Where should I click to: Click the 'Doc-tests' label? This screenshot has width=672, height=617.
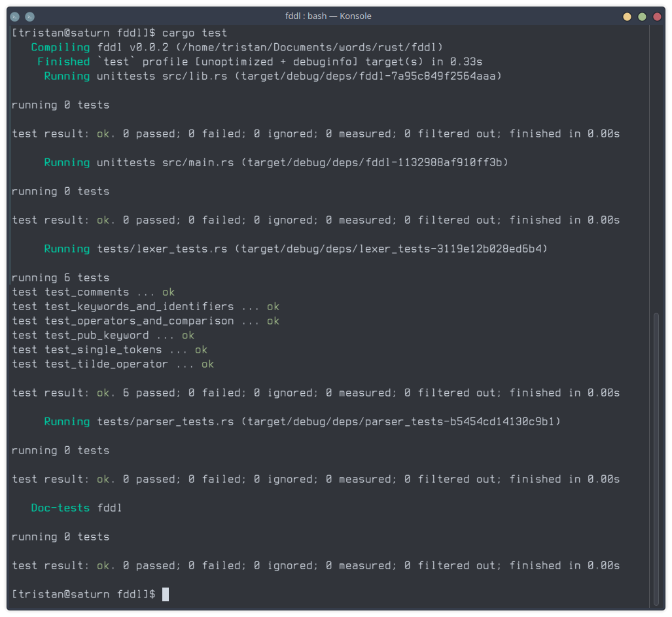pos(60,508)
